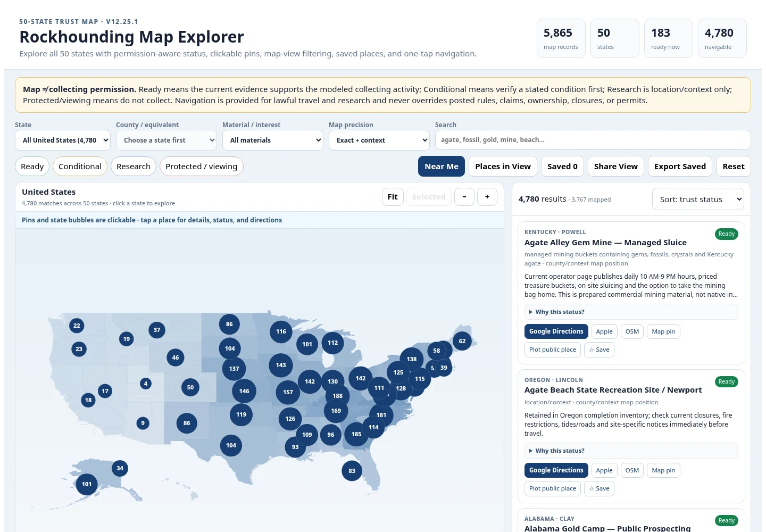This screenshot has height=532, width=766.
Task: Select the map bubble labeled 62
Action: [x=462, y=341]
